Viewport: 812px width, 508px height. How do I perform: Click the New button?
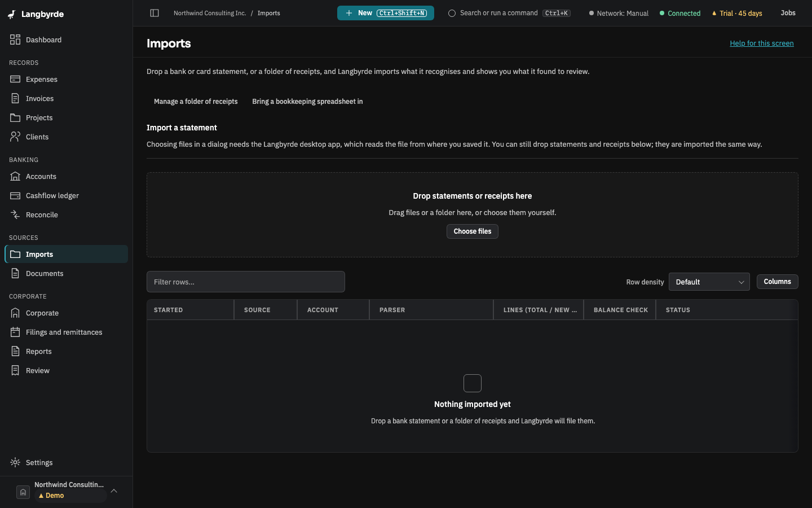point(386,13)
